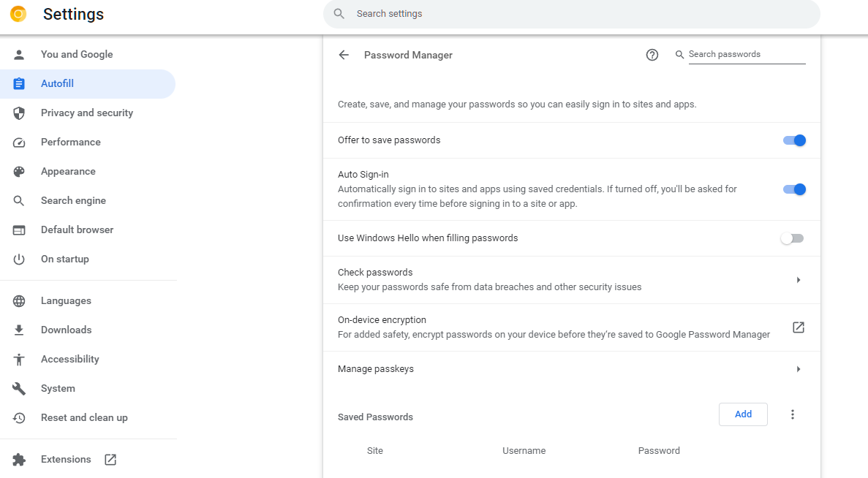
Task: Select Downloads in the settings sidebar
Action: point(66,330)
